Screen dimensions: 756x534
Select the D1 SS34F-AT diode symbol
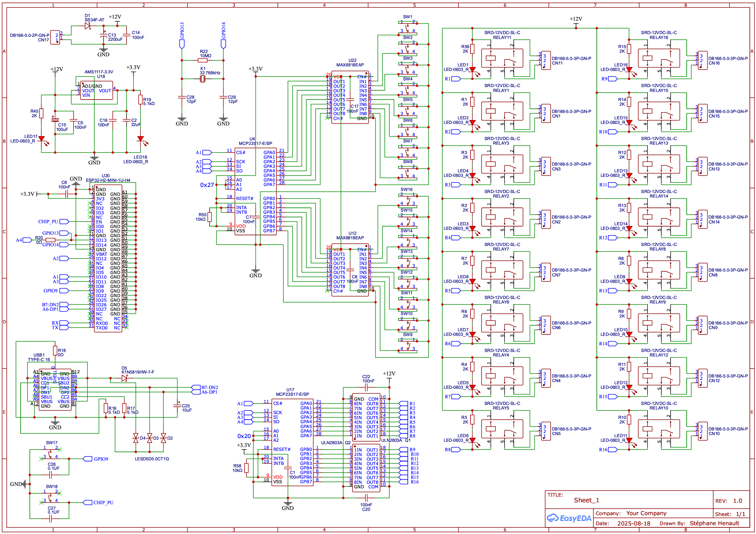[x=87, y=26]
